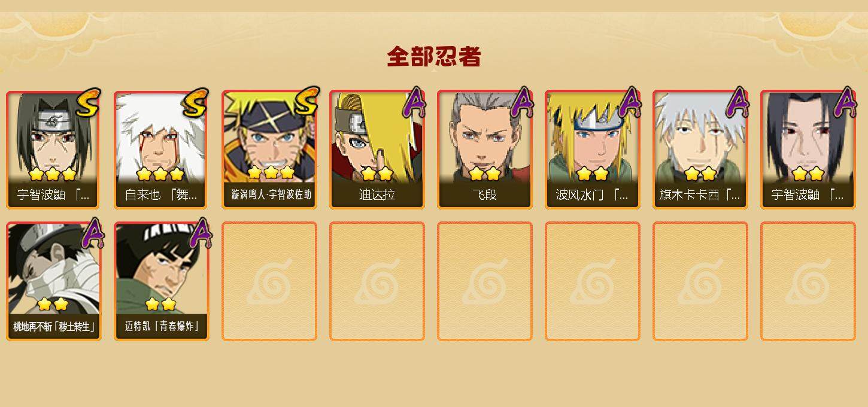Select the 旗木卡卡西 ninja card
Screen dimensions: 868x407
click(700, 150)
